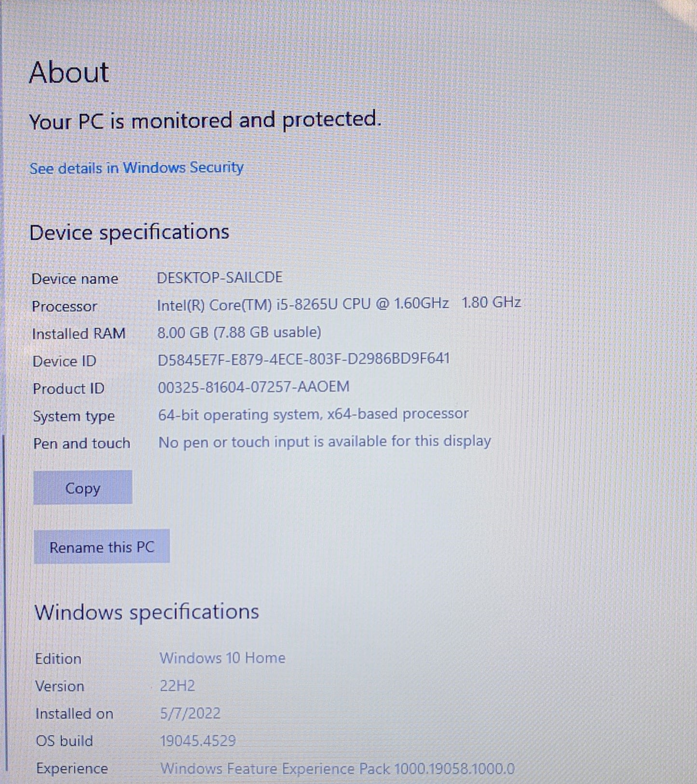Image resolution: width=697 pixels, height=784 pixels.
Task: Click the Installed on label
Action: [x=74, y=714]
